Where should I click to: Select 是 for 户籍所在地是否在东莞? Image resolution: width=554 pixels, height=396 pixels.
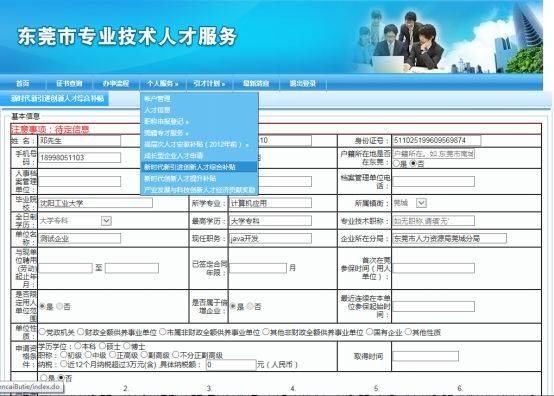[396, 164]
